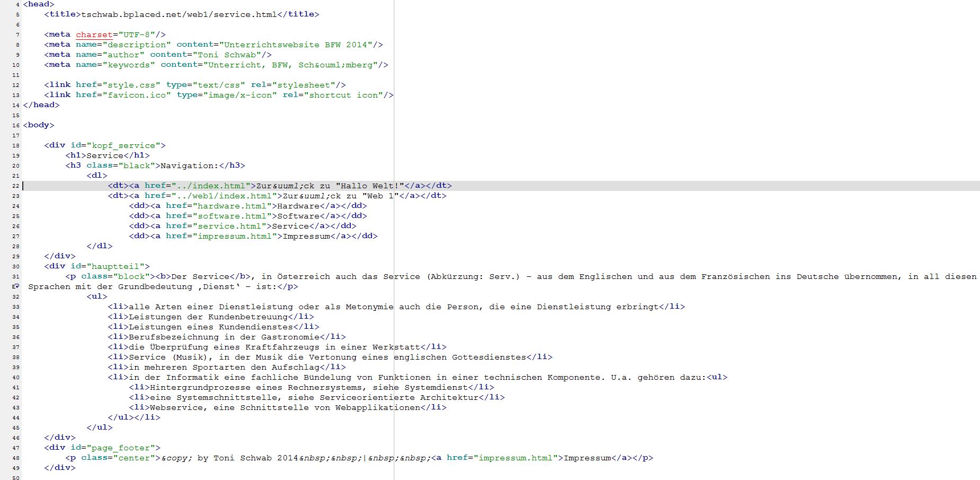The image size is (980, 480).
Task: Click the h1 Service heading text
Action: 105,155
